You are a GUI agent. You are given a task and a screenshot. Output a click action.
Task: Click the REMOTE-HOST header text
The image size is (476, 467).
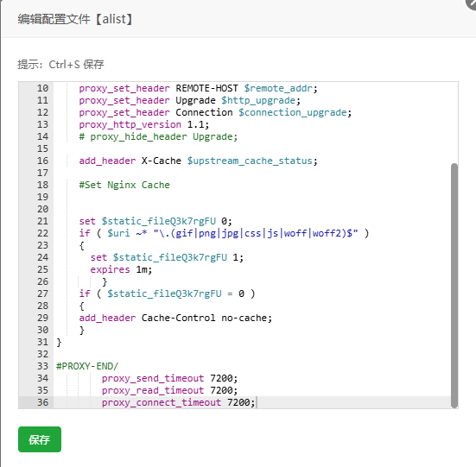pyautogui.click(x=207, y=88)
